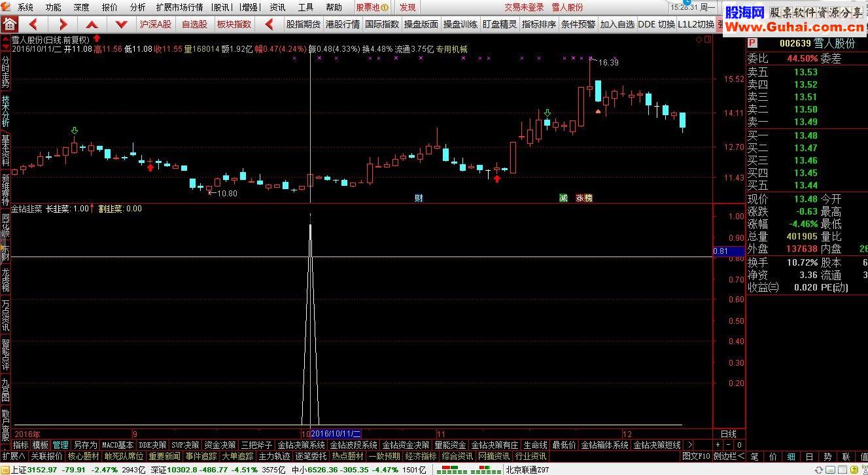
Task: Click left arrow beside 股指期货 button
Action: click(x=268, y=24)
